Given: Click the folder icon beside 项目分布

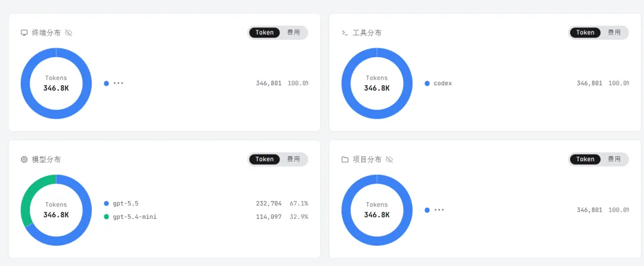Looking at the screenshot, I should 345,159.
